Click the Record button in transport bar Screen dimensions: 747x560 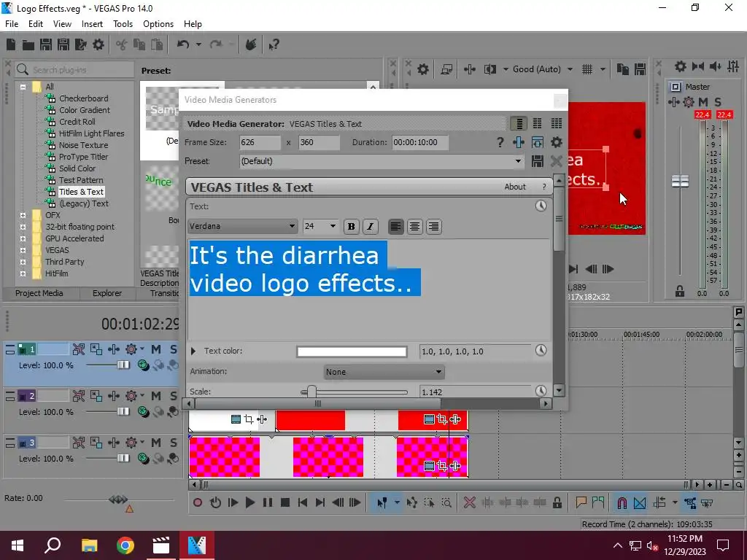click(198, 502)
